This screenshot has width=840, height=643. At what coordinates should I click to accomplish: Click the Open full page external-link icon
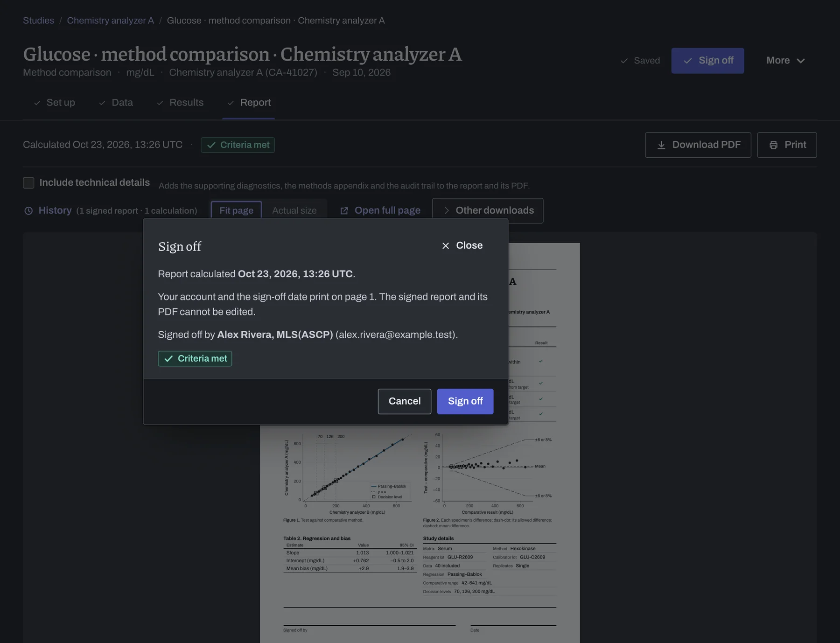point(344,211)
